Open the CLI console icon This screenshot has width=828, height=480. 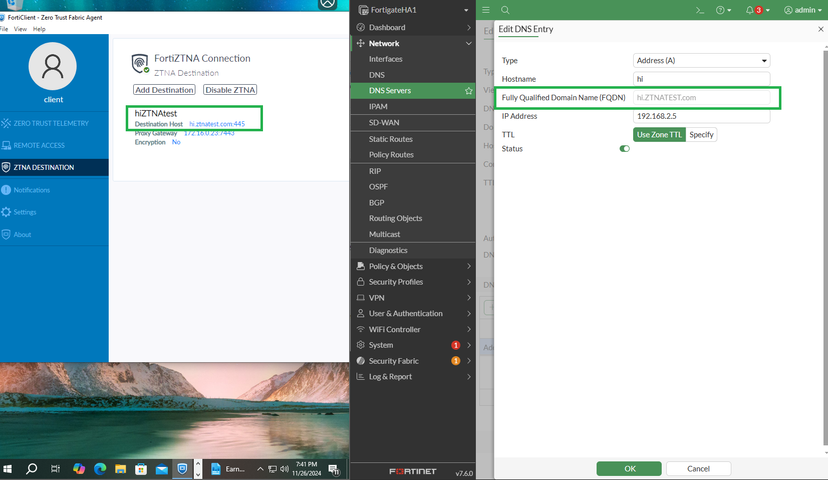point(700,10)
